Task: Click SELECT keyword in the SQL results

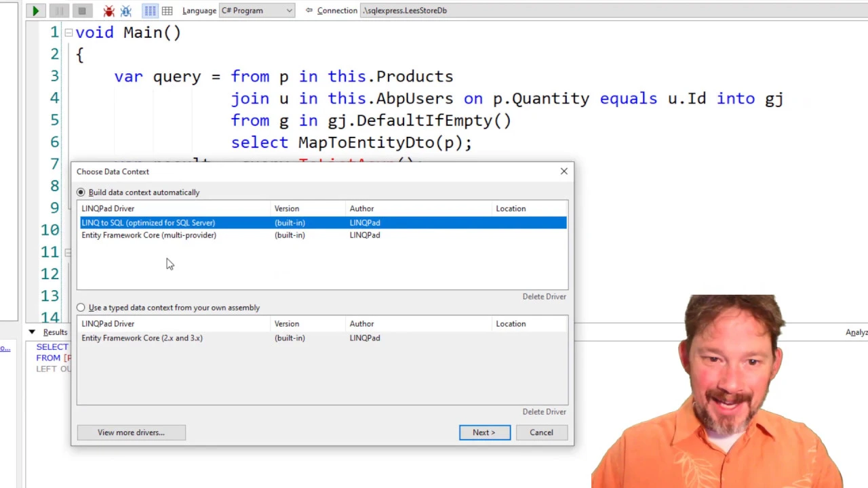Action: [x=52, y=347]
